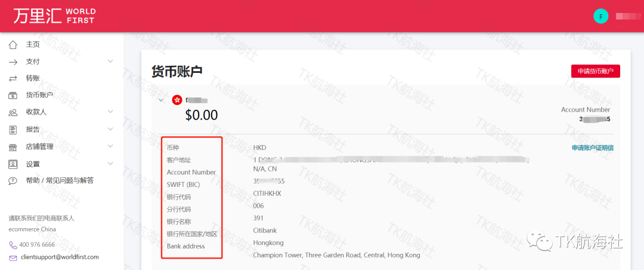Click the WorldFirst 万里汇 logo
Viewport: 644px width, 270px height.
click(54, 16)
